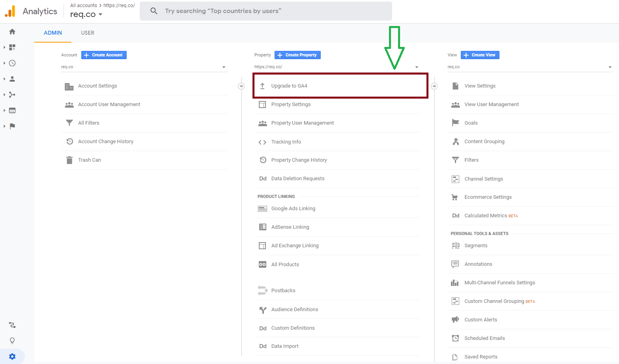Click the Segments icon
This screenshot has height=364, width=619.
point(456,246)
